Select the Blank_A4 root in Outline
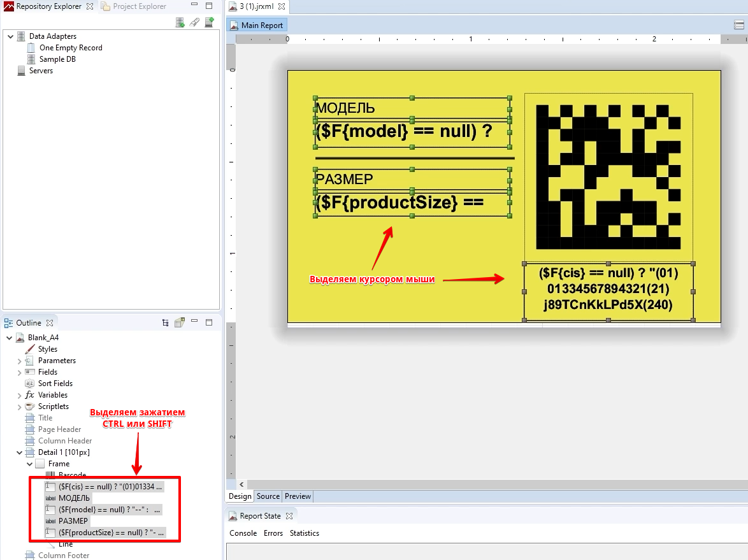Screen dimensions: 748x560 click(43, 338)
